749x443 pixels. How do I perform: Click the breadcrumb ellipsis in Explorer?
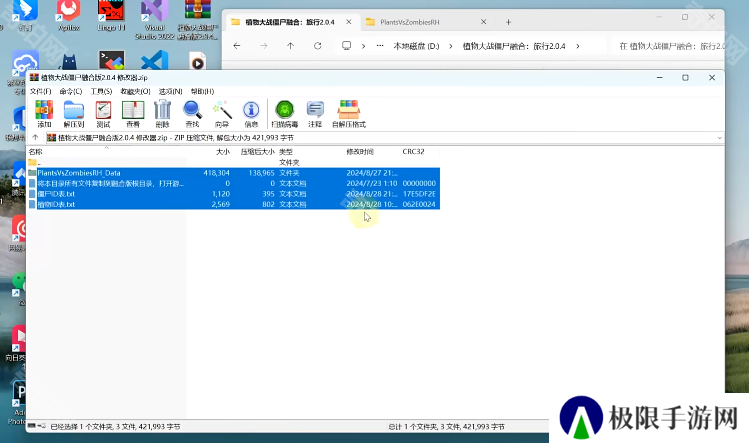(380, 46)
